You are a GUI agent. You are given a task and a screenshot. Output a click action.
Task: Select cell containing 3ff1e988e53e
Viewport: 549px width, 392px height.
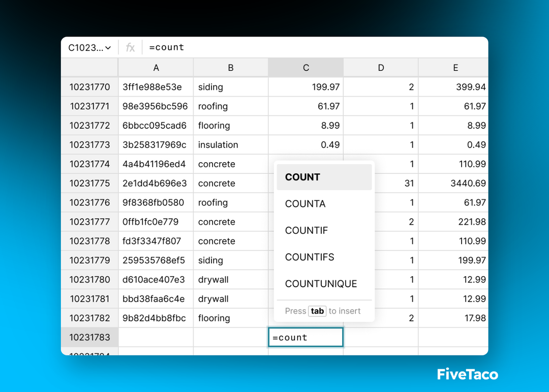tap(156, 87)
